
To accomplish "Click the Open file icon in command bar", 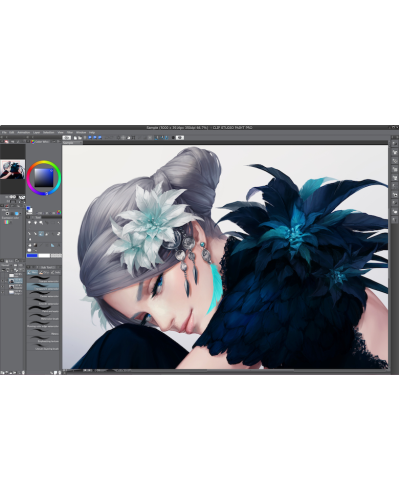I will tap(80, 137).
